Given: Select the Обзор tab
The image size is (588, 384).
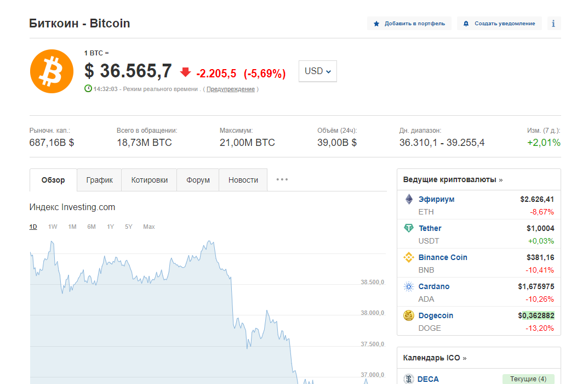Looking at the screenshot, I should click(x=53, y=180).
